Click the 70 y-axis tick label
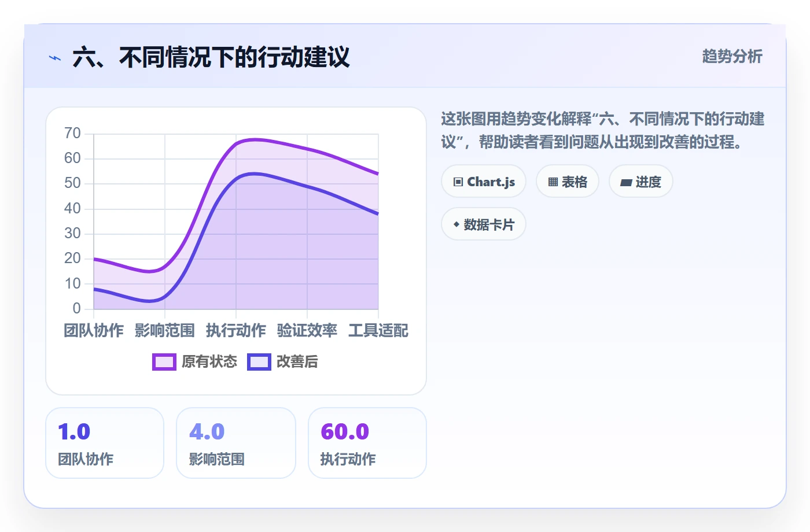 [x=72, y=134]
